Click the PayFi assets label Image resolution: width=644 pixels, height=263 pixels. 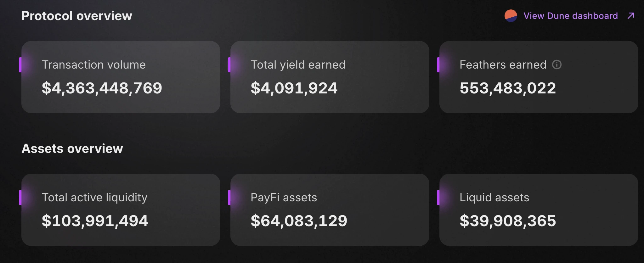tap(284, 197)
